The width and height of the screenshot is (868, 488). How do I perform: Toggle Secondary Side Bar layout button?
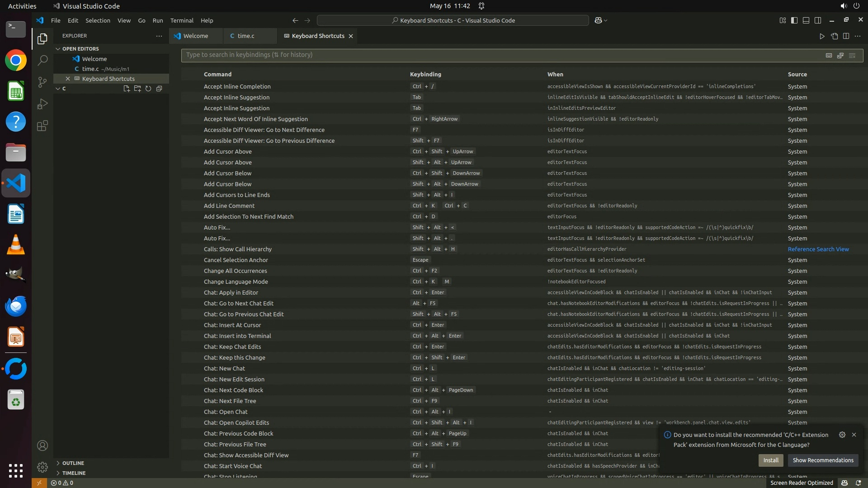coord(818,20)
